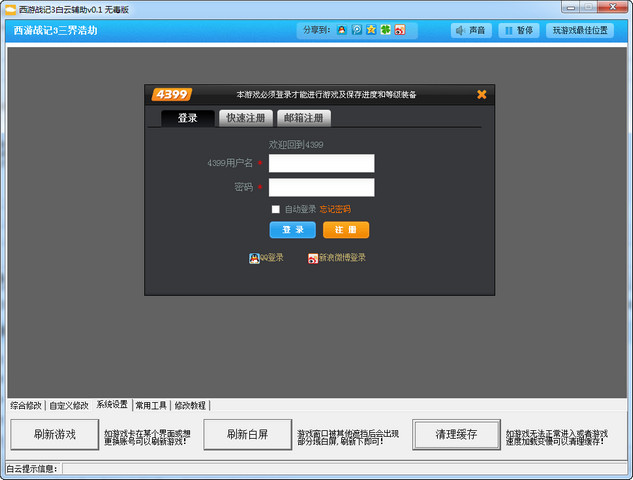Select the 综合修改 bottom tab

26,405
